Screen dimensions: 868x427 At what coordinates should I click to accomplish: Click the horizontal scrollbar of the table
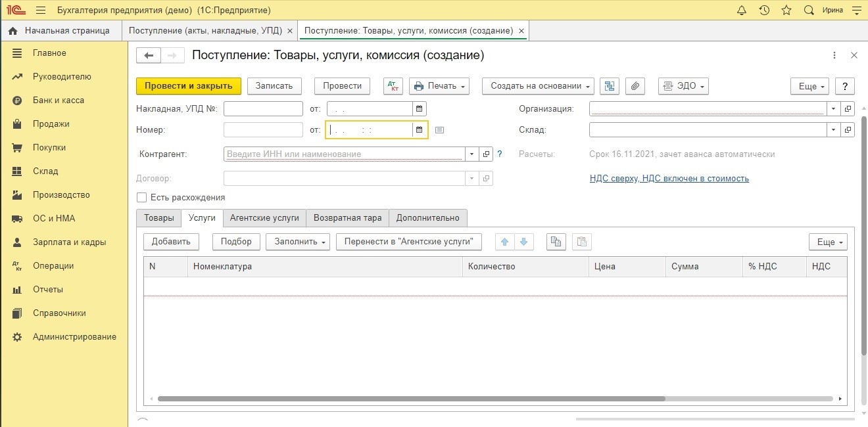pyautogui.click(x=411, y=398)
